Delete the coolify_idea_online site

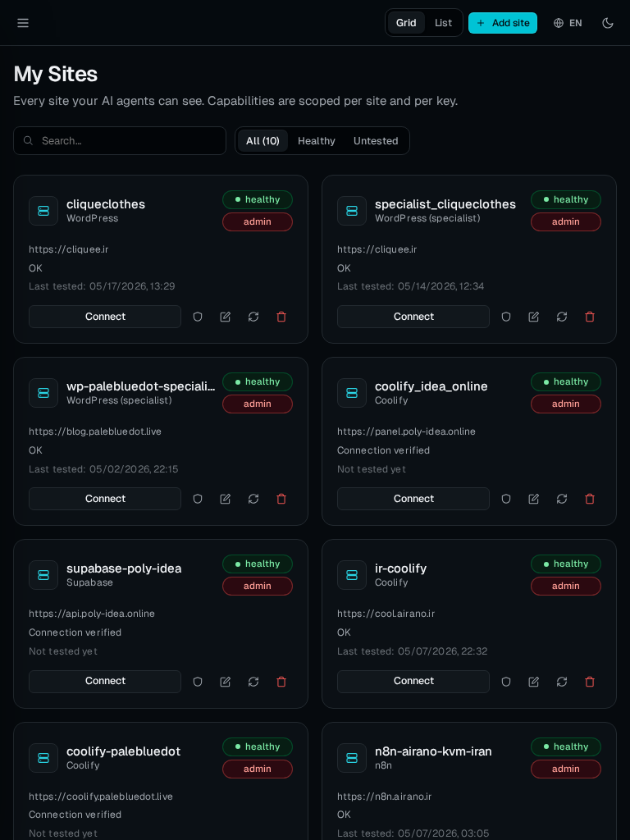590,499
